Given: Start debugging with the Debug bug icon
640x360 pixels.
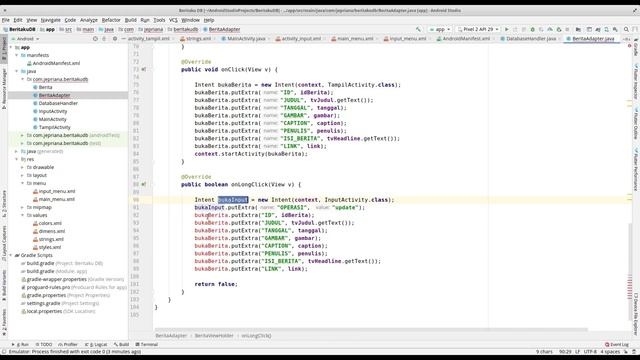Looking at the screenshot, I should (533, 29).
